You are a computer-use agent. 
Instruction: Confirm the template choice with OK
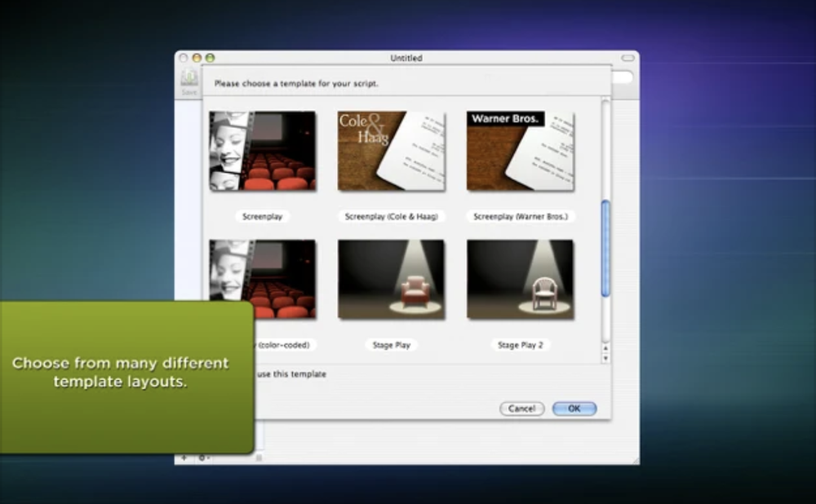click(574, 409)
